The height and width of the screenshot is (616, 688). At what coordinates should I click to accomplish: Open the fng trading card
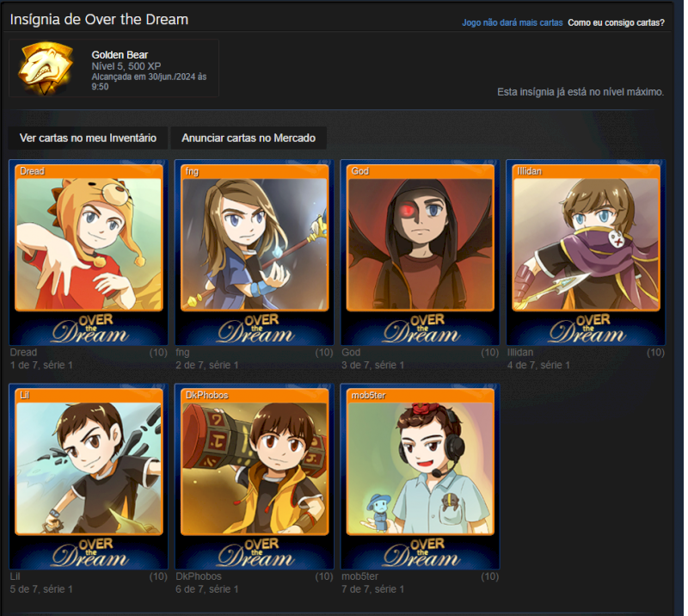coord(255,252)
